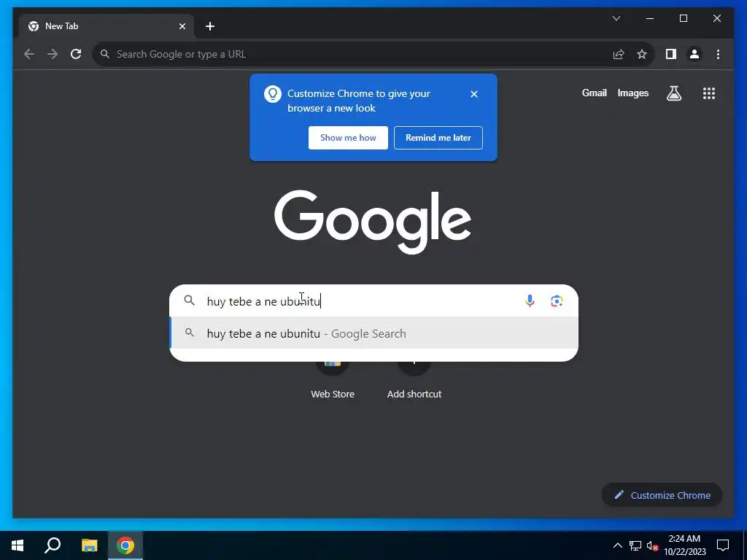This screenshot has height=560, width=747.
Task: Bookmark this tab with the star icon
Action: click(642, 54)
